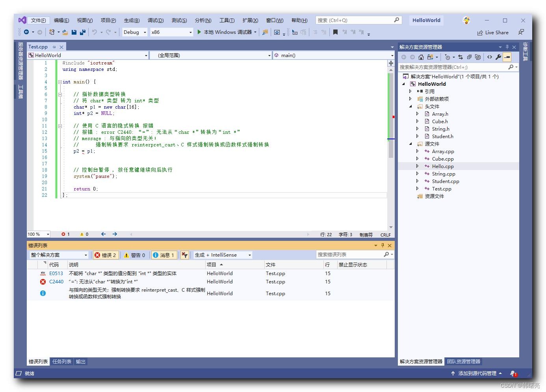Click next issue arrow in editor status strip
The height and width of the screenshot is (392, 546).
(115, 234)
